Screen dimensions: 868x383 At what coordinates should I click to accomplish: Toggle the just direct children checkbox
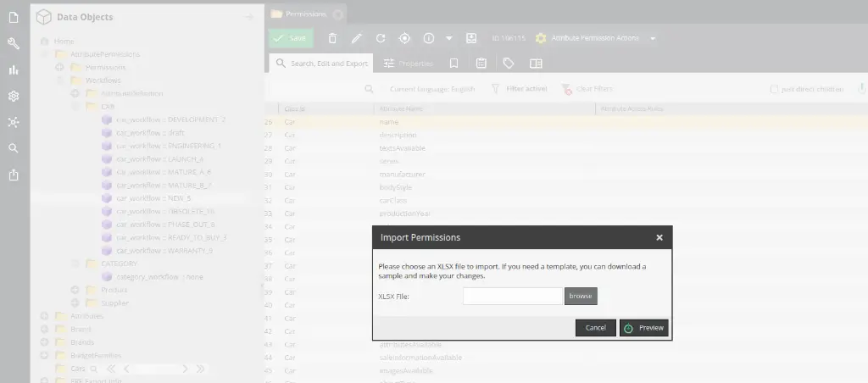click(x=774, y=89)
